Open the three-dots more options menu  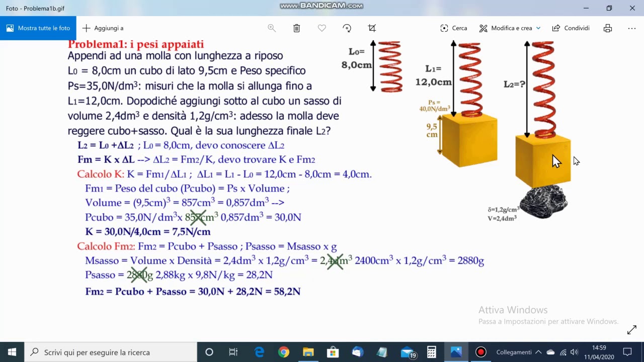(x=632, y=28)
